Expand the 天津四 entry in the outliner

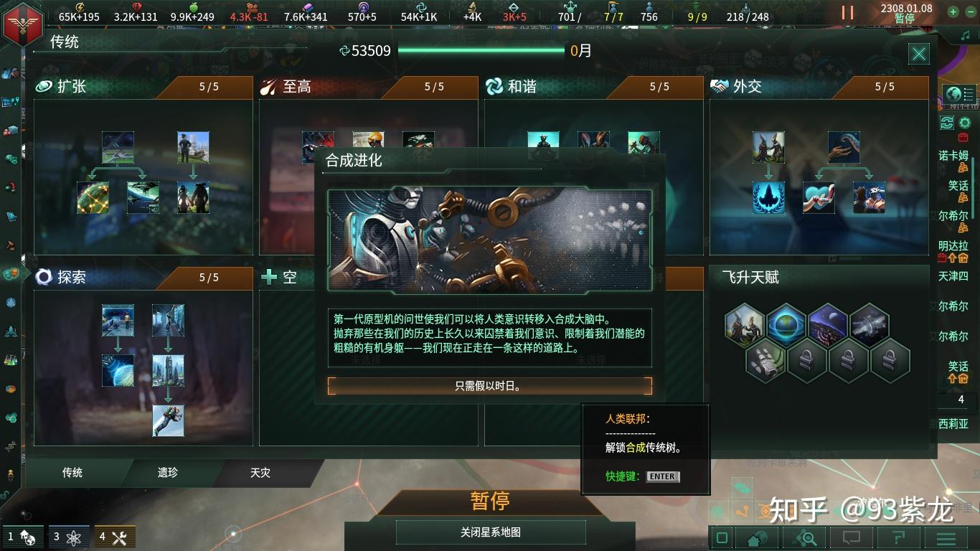coord(953,275)
